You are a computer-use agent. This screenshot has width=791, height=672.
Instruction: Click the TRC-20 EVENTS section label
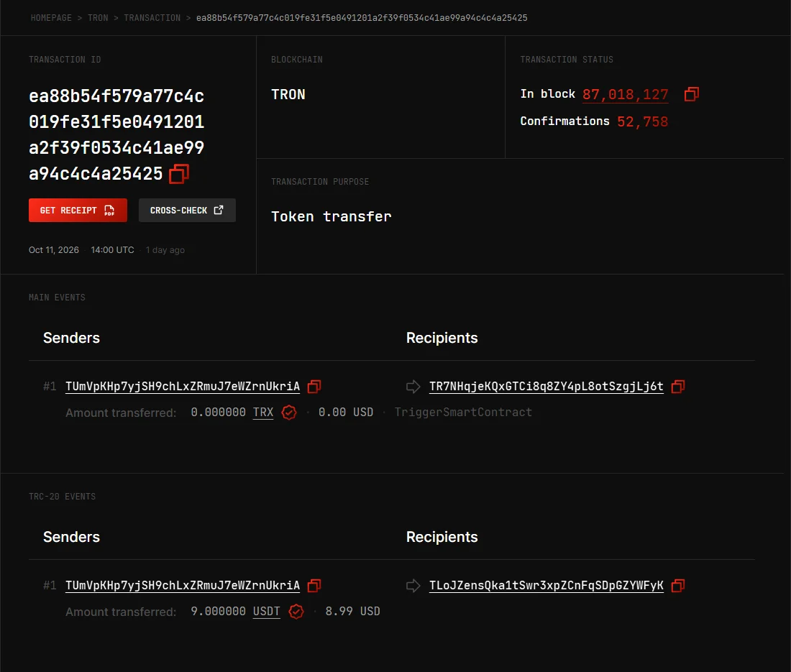[x=62, y=497]
